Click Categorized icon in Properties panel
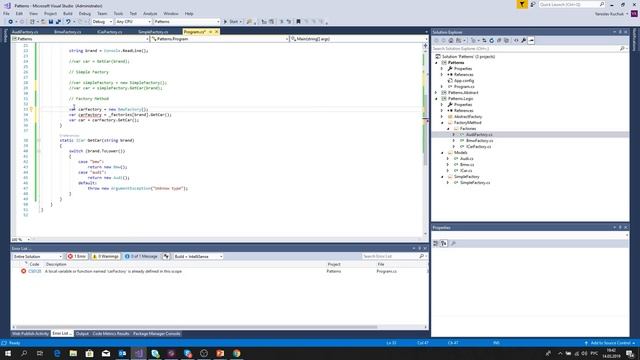 (436, 243)
